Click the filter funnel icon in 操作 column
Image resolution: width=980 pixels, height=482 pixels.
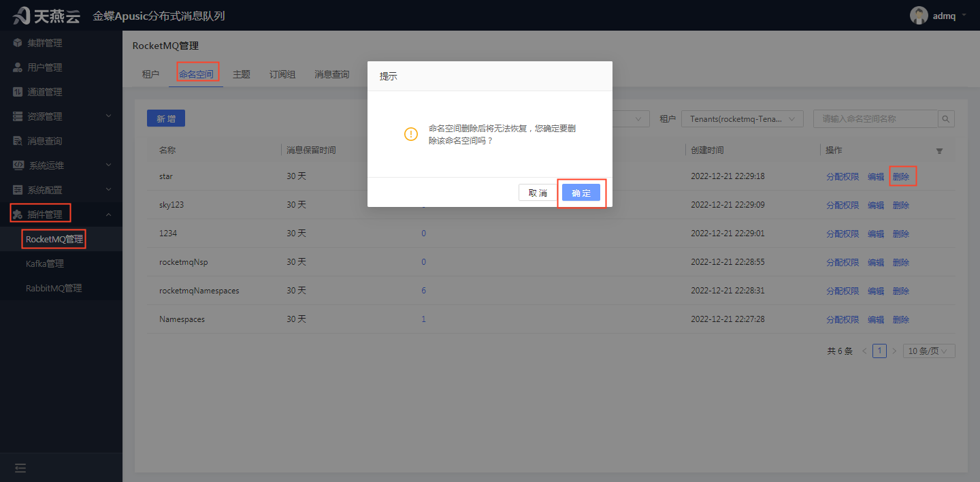click(939, 150)
